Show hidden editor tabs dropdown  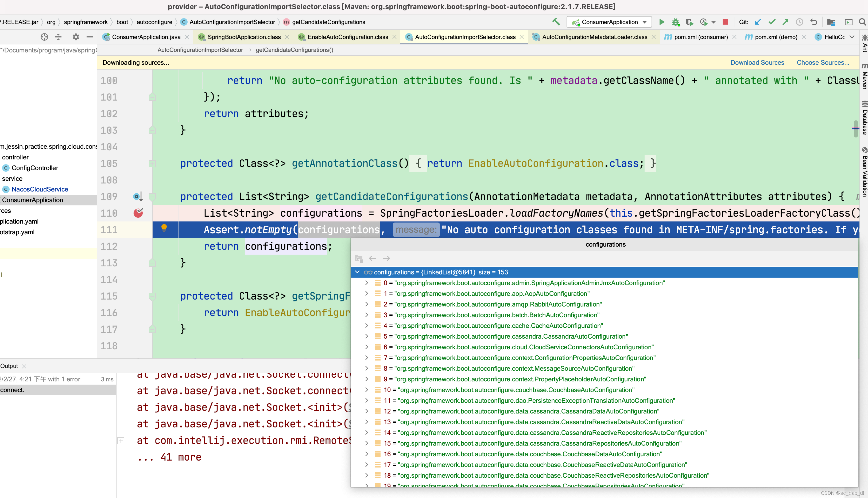(x=852, y=37)
